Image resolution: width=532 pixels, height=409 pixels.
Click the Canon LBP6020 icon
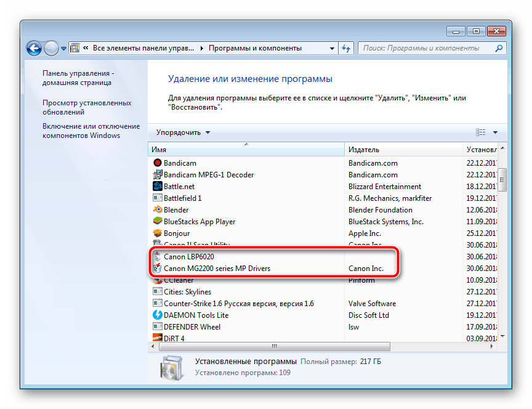pyautogui.click(x=158, y=257)
